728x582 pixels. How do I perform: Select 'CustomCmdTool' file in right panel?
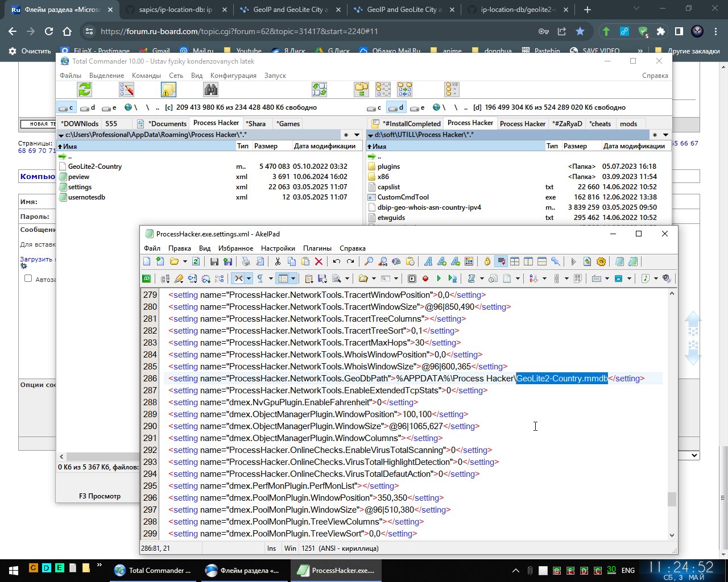click(403, 197)
